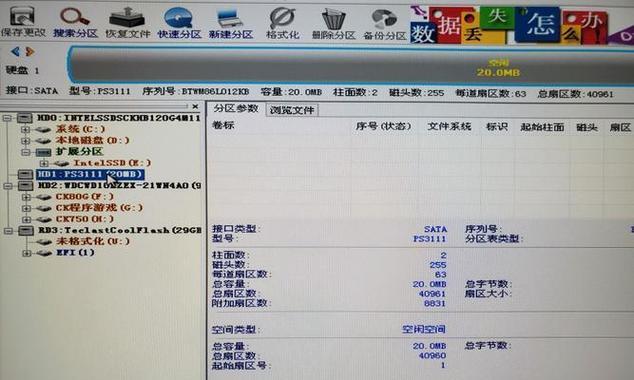Expand the 本地磁盘(D:) partition node
The image size is (634, 380).
click(25, 141)
